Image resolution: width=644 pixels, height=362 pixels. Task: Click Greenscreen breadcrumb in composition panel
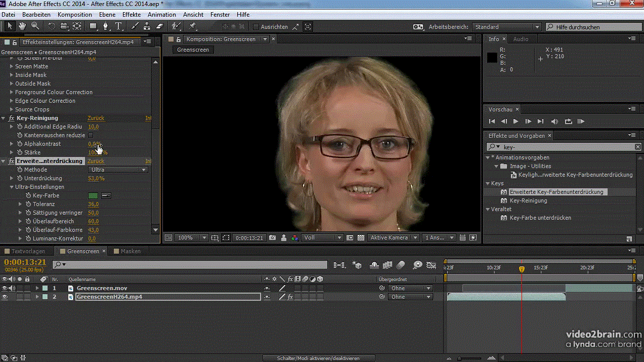pos(193,50)
